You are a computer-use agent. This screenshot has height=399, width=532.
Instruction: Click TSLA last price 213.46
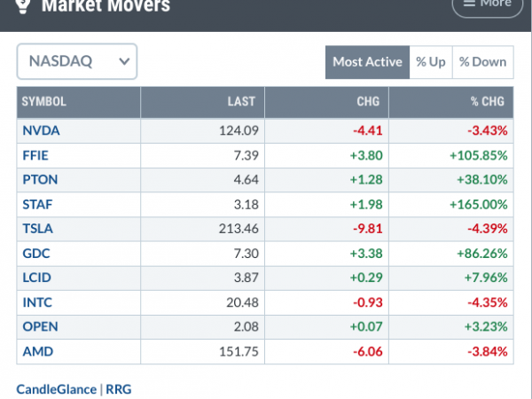tap(239, 229)
